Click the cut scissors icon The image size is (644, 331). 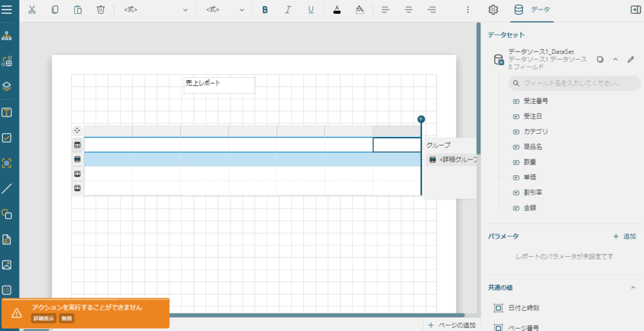point(33,10)
